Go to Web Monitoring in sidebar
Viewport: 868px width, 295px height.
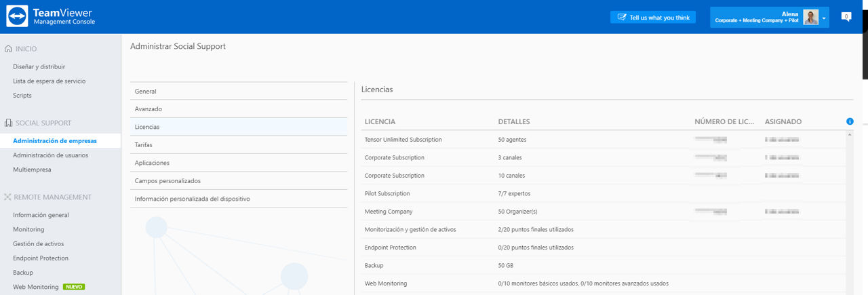[36, 287]
